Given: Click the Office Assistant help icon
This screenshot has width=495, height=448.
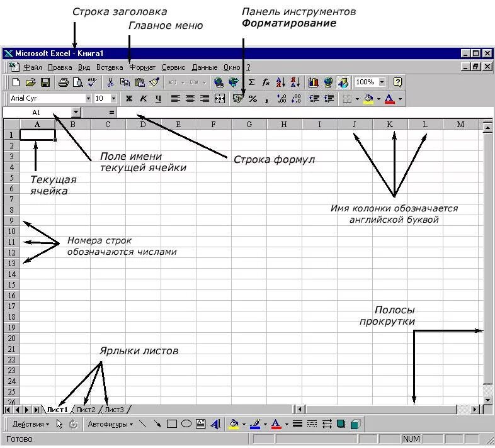Looking at the screenshot, I should click(x=397, y=82).
